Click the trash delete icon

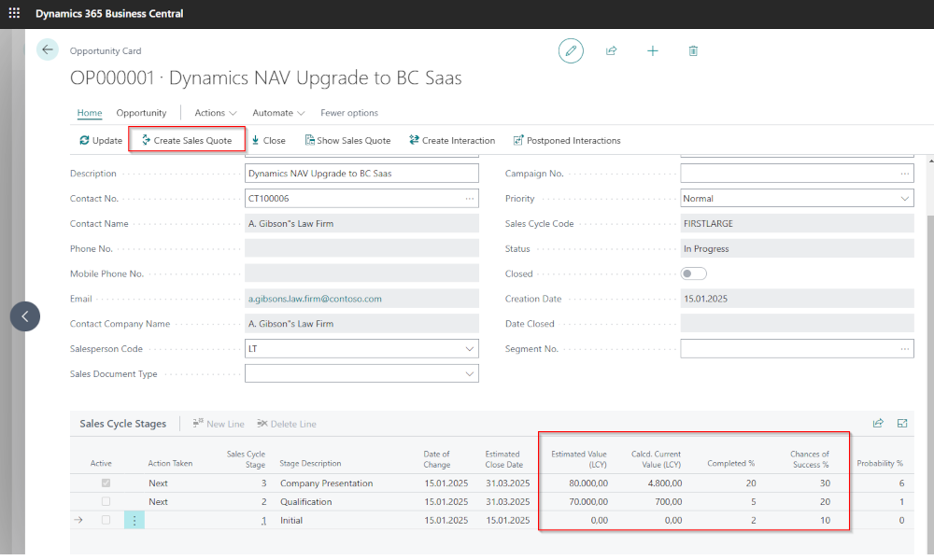[693, 50]
